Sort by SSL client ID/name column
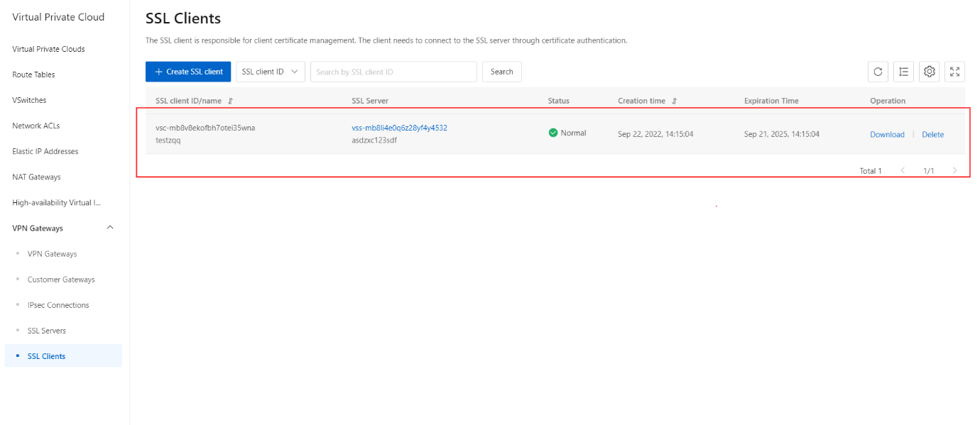This screenshot has width=980, height=425. click(x=230, y=101)
